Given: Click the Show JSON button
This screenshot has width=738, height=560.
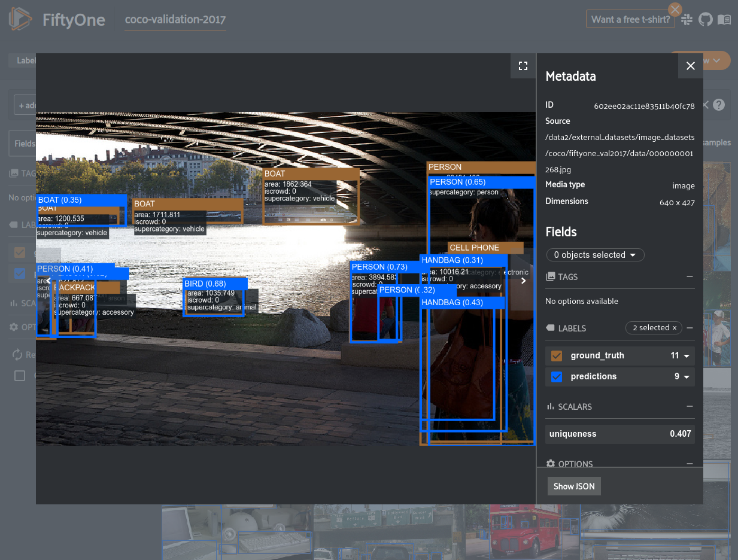Looking at the screenshot, I should point(573,486).
